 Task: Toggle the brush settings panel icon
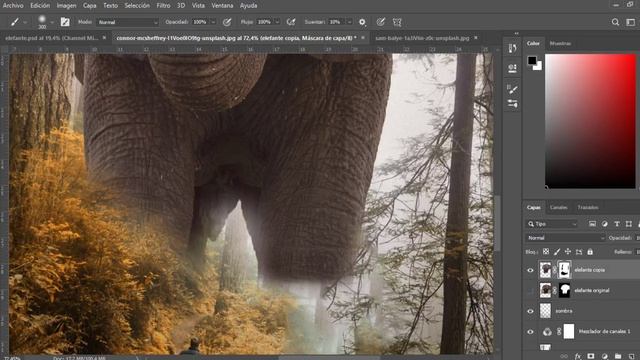65,22
